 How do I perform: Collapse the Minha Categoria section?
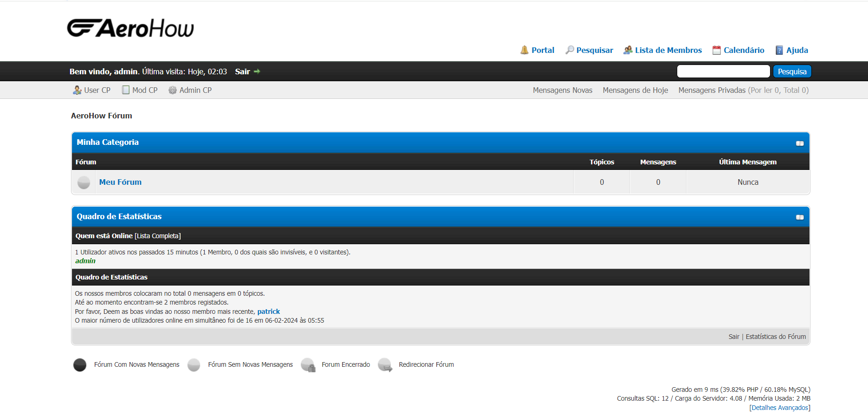799,143
